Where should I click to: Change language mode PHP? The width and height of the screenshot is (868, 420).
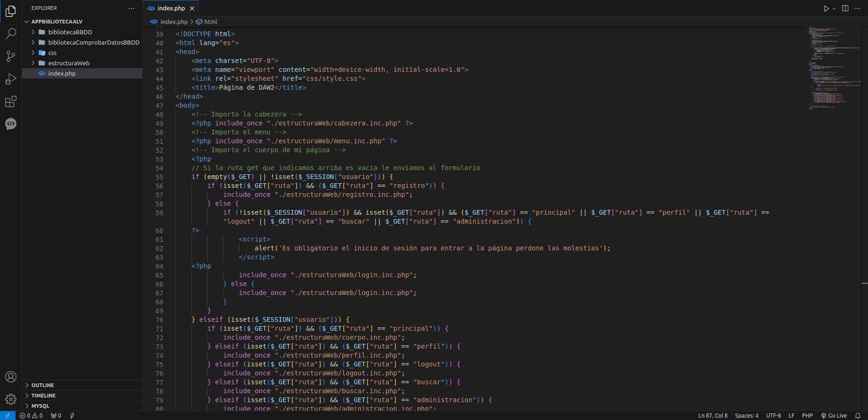(807, 416)
